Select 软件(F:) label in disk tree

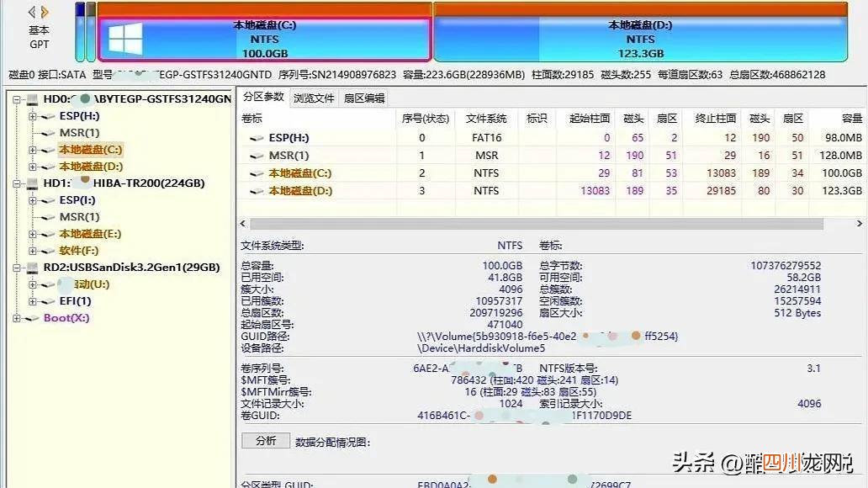tap(78, 251)
